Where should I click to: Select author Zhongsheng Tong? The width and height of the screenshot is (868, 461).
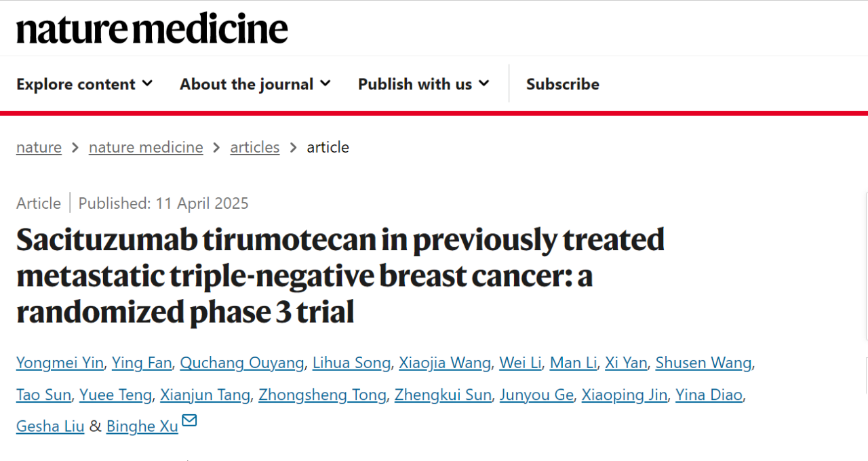(322, 395)
